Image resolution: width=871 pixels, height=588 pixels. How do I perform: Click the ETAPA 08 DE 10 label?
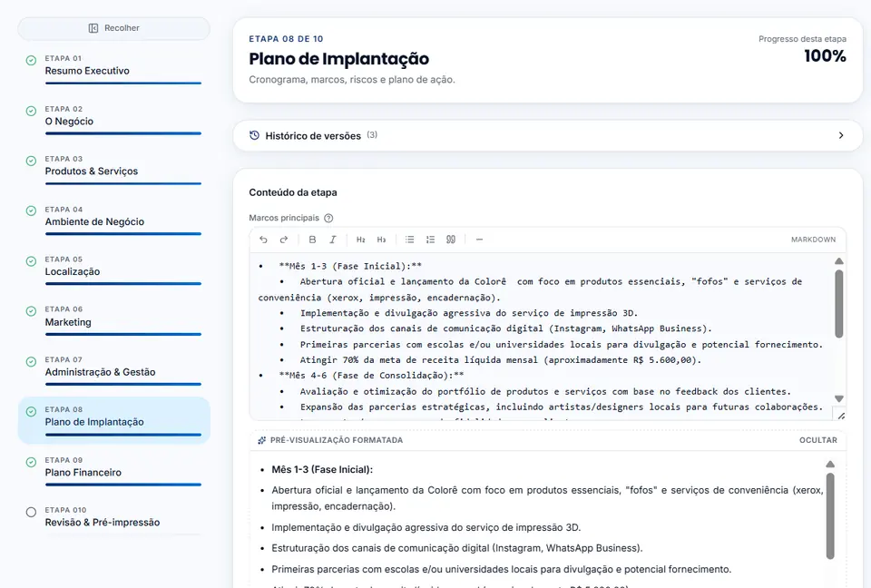pyautogui.click(x=286, y=39)
